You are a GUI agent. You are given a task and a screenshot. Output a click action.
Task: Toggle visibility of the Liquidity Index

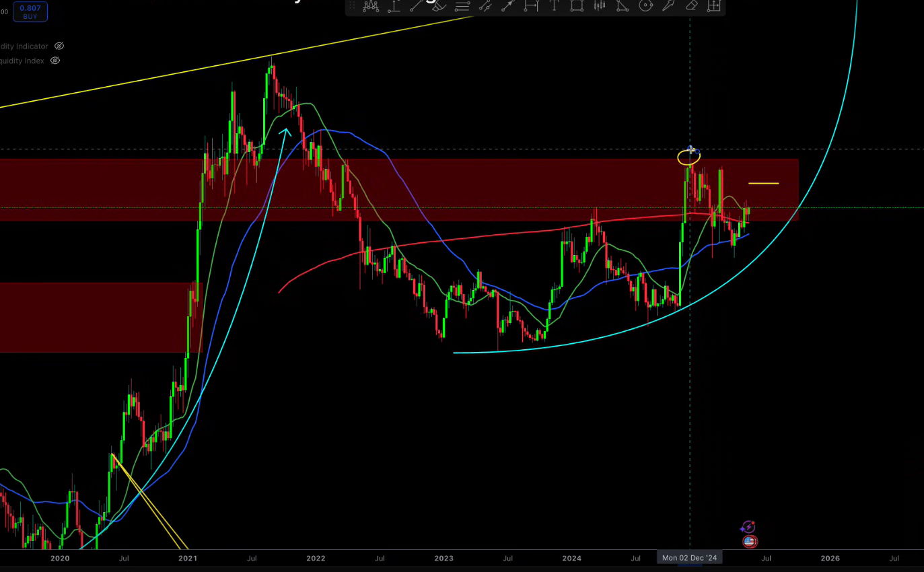(55, 61)
